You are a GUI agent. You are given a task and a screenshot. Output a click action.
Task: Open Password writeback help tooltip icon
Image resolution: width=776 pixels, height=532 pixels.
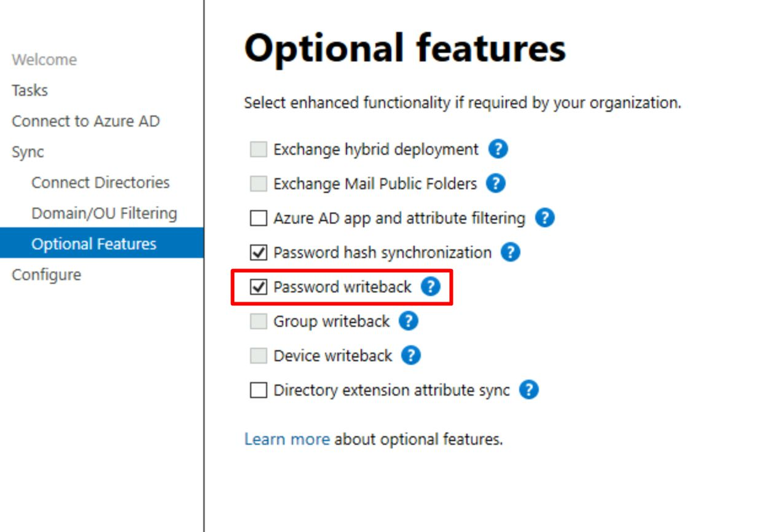(x=431, y=287)
